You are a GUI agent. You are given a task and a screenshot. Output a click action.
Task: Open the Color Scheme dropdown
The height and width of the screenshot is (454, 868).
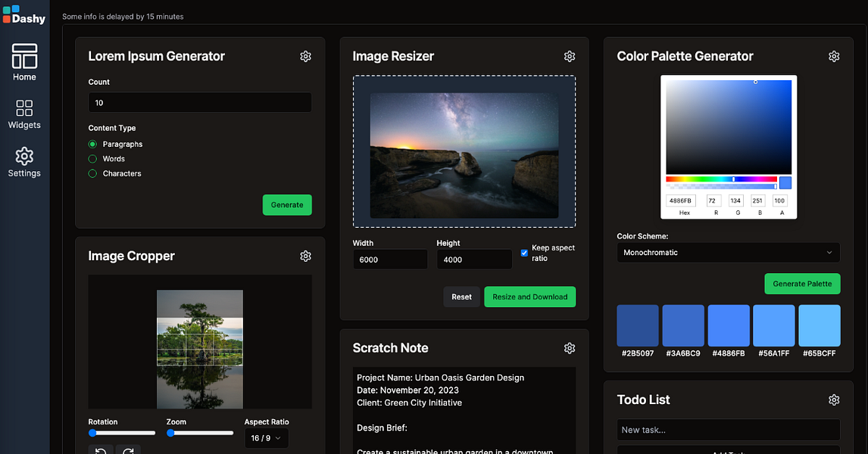click(x=728, y=252)
